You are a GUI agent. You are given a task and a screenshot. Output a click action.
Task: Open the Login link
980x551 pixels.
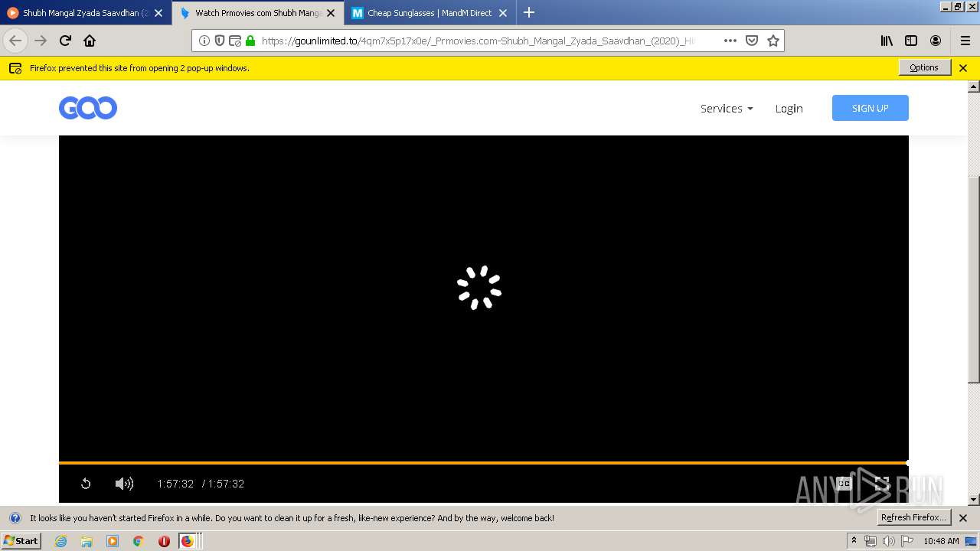coord(789,109)
